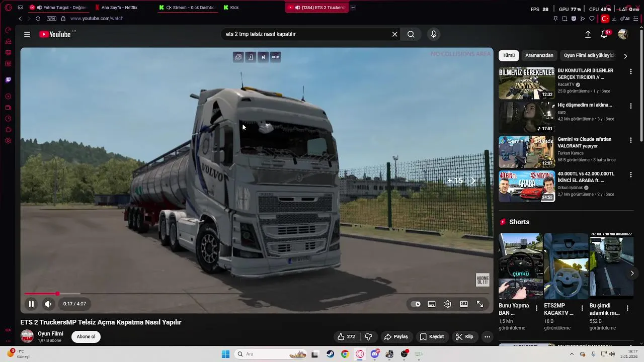
Task: Open options for 40.000TL vs 42.000.000TL video
Action: tap(630, 174)
